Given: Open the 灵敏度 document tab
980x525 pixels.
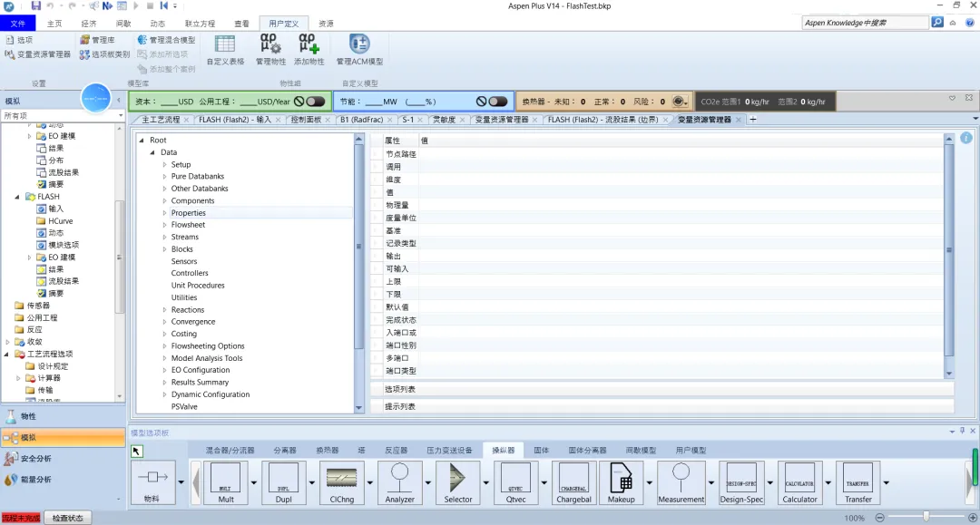Looking at the screenshot, I should [x=445, y=119].
